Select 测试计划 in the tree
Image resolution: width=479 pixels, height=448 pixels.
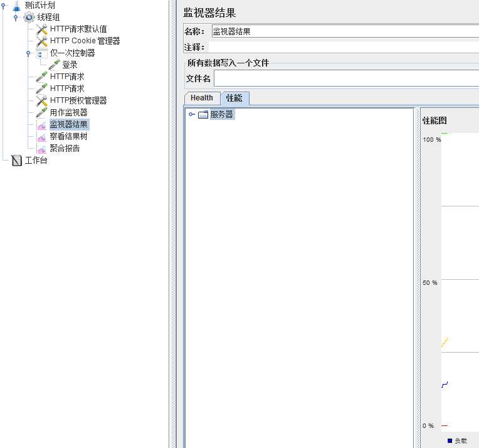click(x=39, y=5)
